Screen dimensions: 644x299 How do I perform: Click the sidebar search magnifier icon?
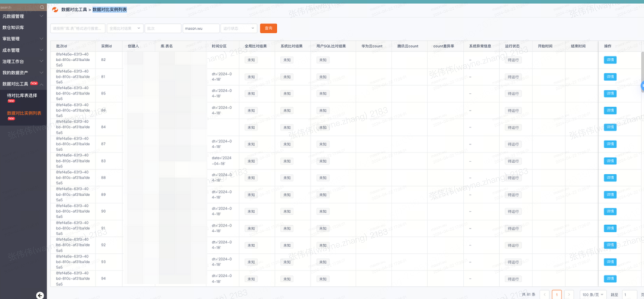pyautogui.click(x=42, y=7)
